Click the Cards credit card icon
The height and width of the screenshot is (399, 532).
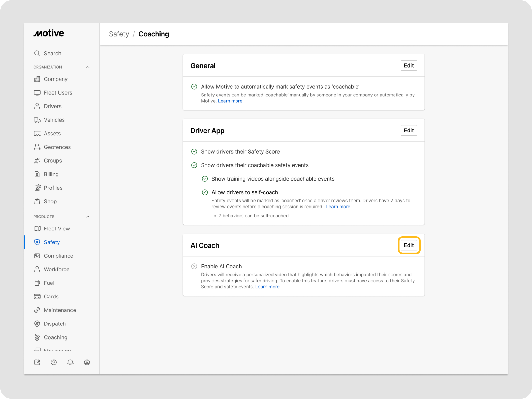(37, 297)
